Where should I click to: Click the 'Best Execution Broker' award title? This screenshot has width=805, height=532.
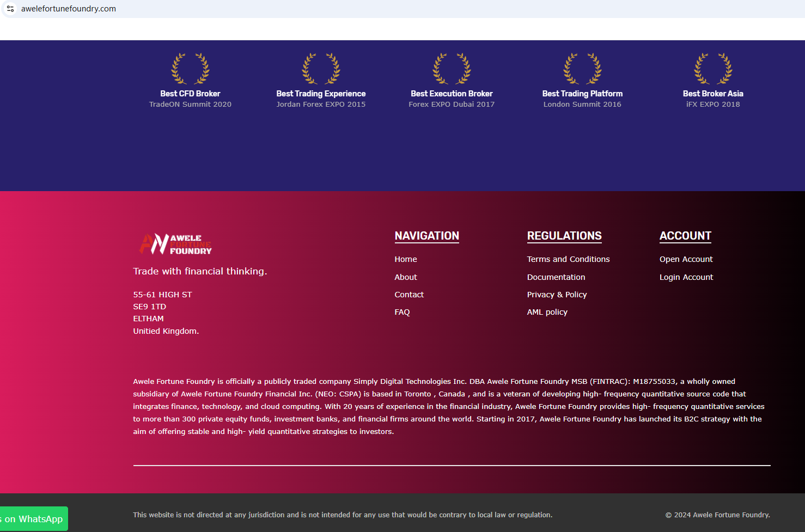click(x=452, y=94)
